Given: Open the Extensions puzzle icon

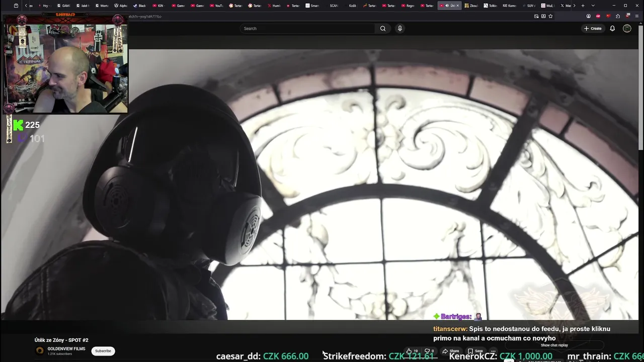Looking at the screenshot, I should [618, 16].
